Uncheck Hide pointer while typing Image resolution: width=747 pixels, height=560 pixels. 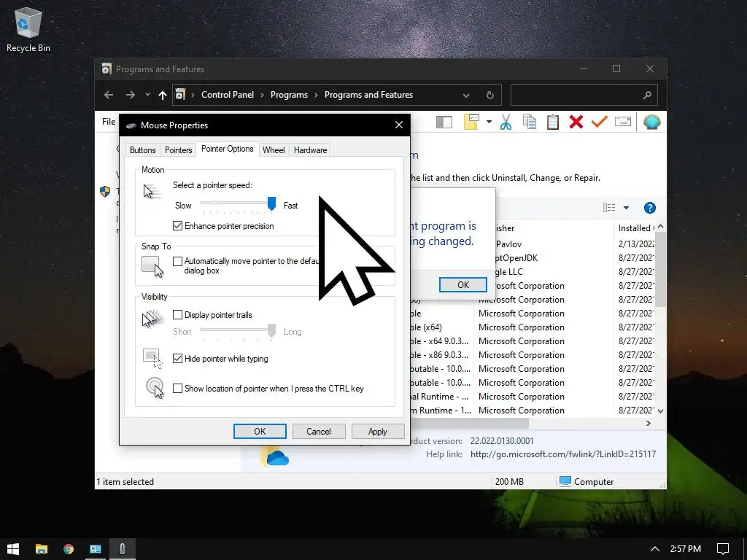pos(177,359)
